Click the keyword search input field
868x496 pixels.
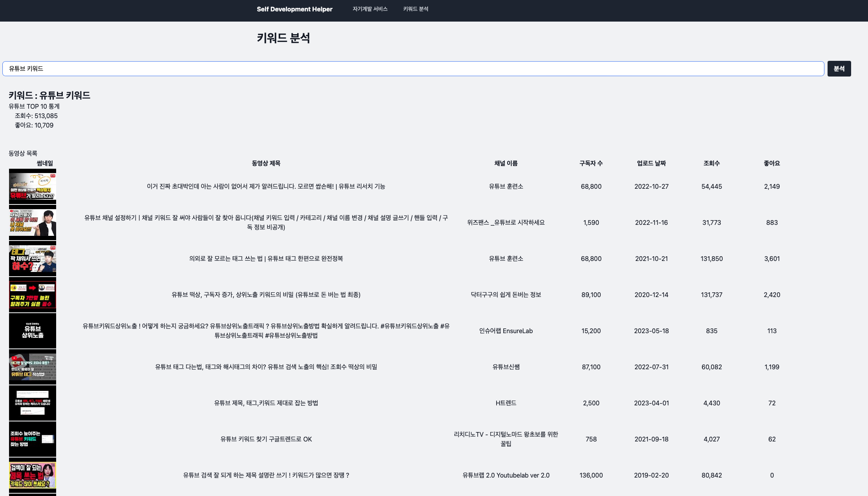coord(413,69)
